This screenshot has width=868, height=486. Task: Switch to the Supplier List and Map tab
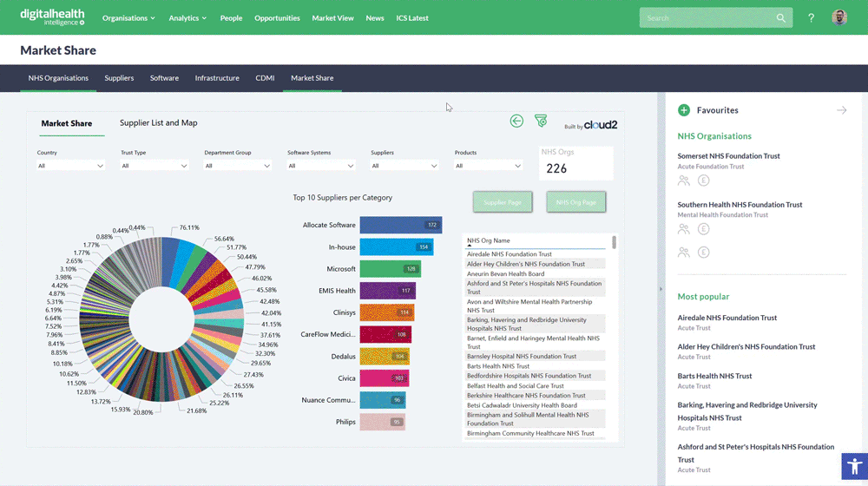click(158, 123)
